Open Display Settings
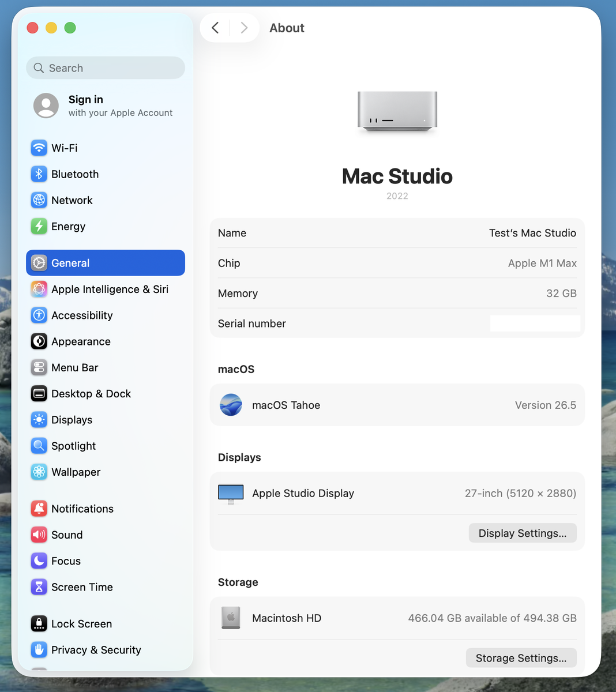This screenshot has height=692, width=616. click(523, 533)
